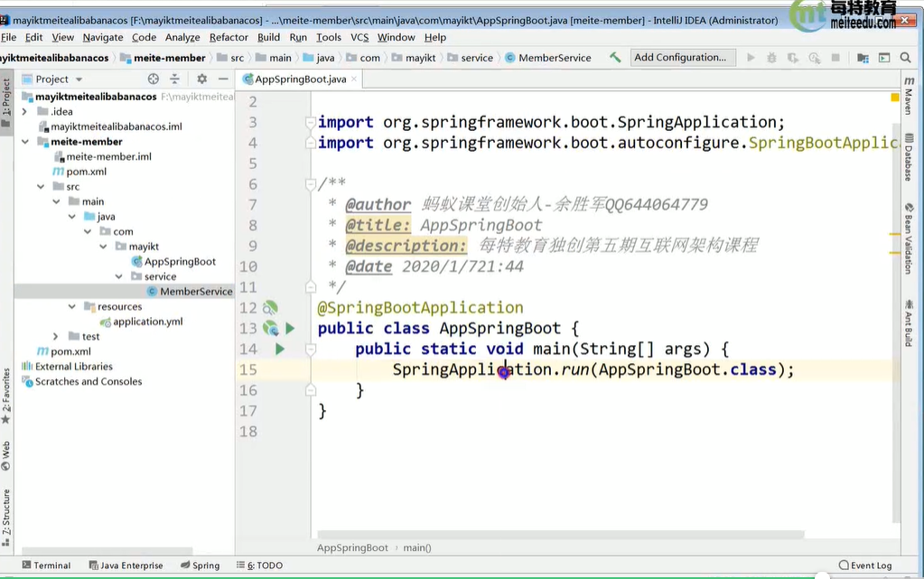Open the Web side tool window

[x=6, y=455]
